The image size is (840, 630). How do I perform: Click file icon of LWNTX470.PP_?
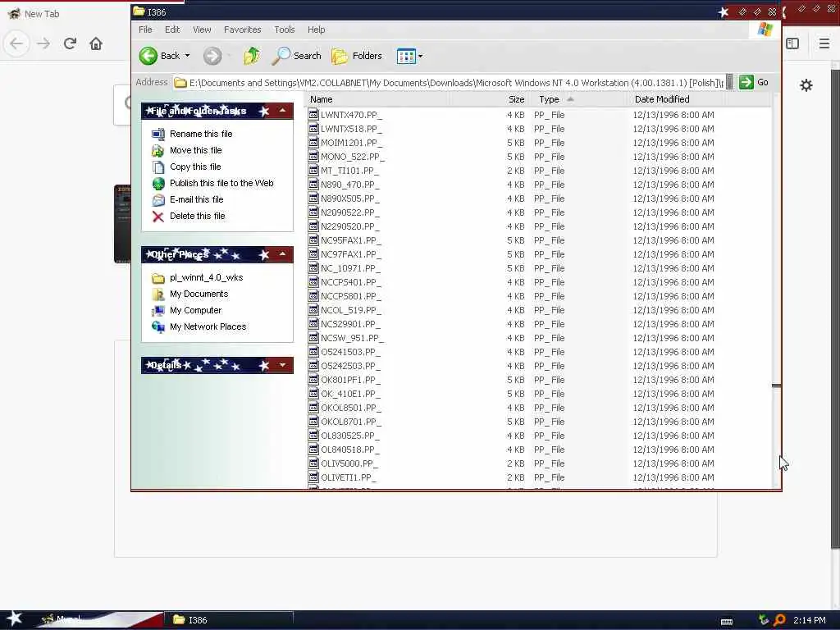coord(314,114)
